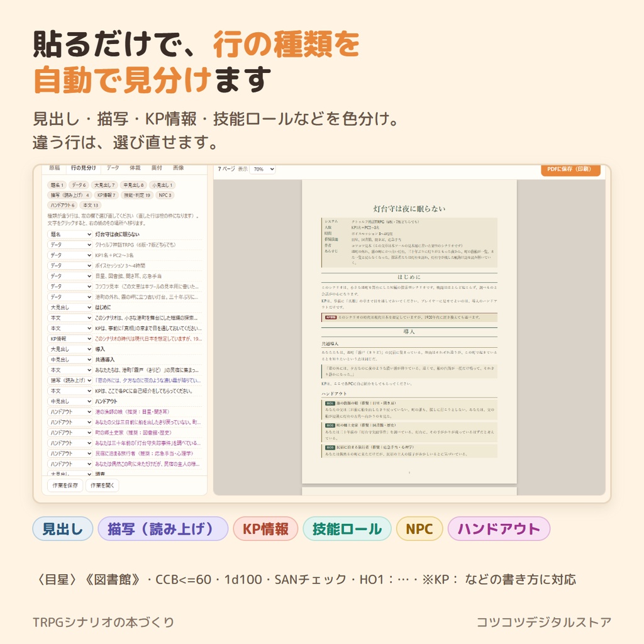
Task: Click red row text このシナリオの時代は in list
Action: point(148,339)
